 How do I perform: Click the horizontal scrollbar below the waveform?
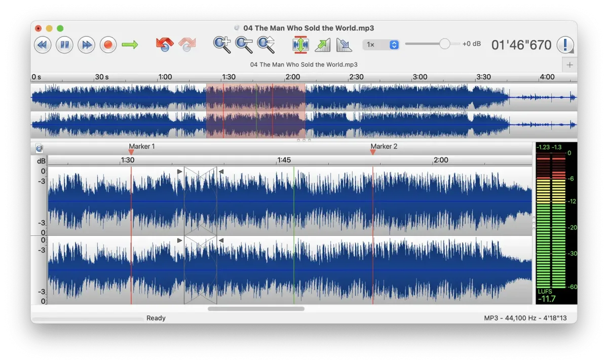pyautogui.click(x=256, y=308)
